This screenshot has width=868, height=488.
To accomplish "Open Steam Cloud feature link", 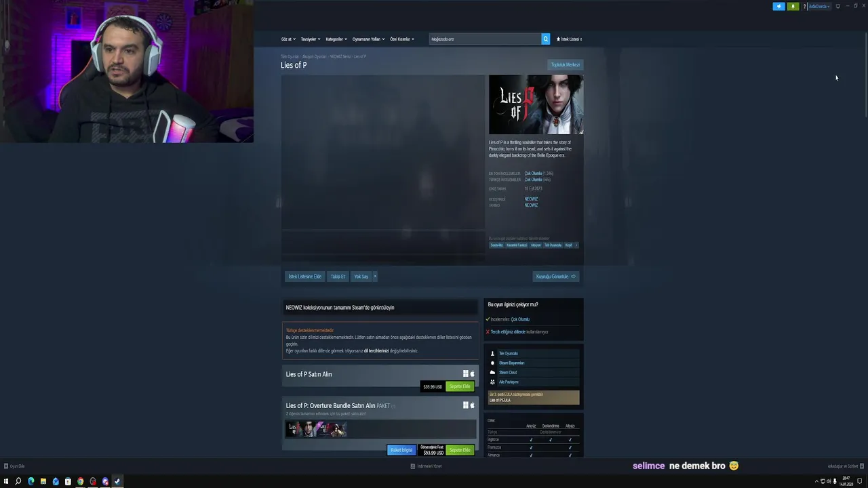I will click(508, 373).
